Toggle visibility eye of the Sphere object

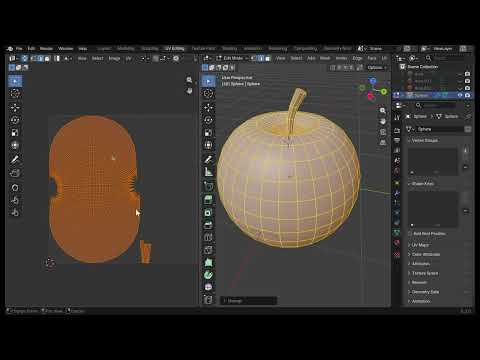[460, 95]
